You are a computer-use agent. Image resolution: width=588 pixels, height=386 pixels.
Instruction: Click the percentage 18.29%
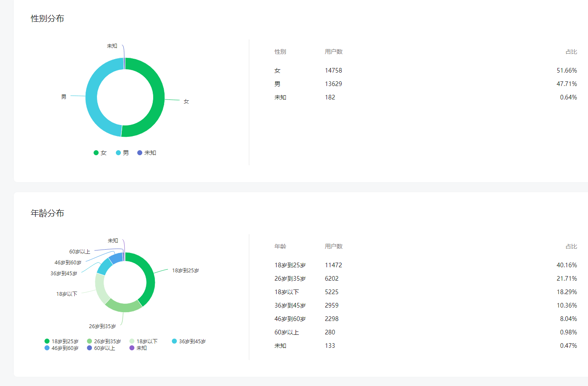coord(567,292)
